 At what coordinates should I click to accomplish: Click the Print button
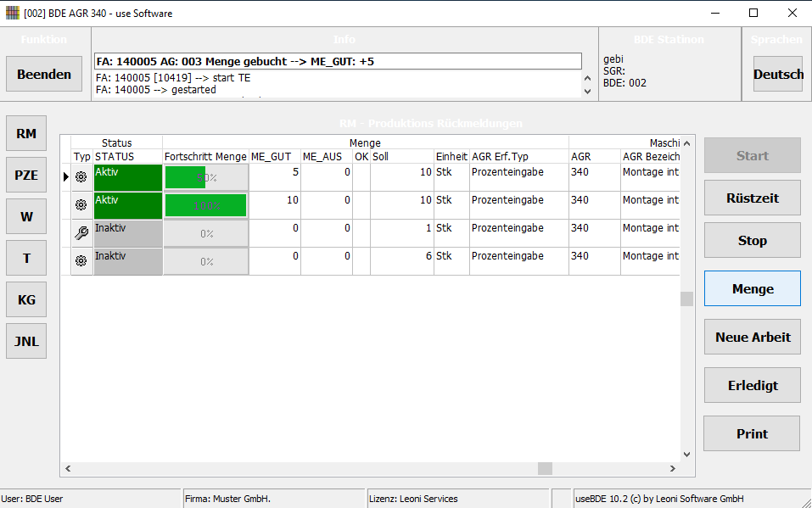coord(752,433)
